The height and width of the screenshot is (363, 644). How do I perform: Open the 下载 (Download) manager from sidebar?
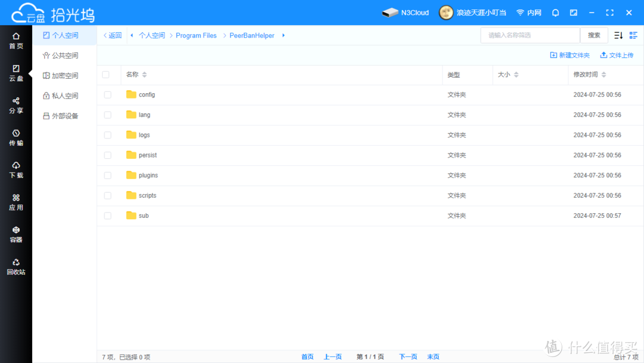(x=16, y=169)
